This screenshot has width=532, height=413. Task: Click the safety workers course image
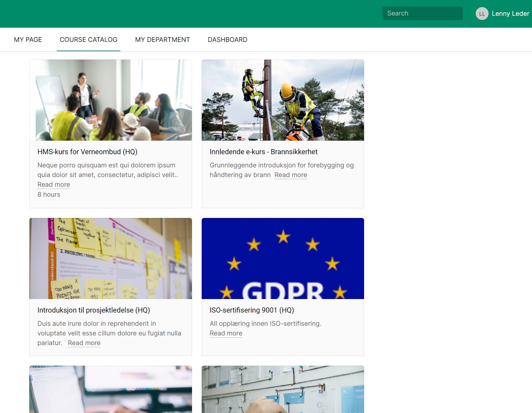(x=283, y=100)
